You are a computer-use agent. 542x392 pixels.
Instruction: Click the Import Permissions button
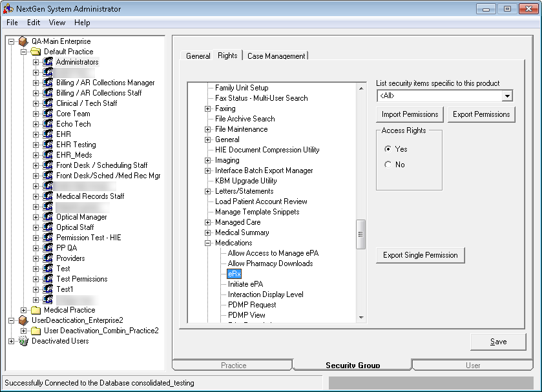tap(410, 114)
